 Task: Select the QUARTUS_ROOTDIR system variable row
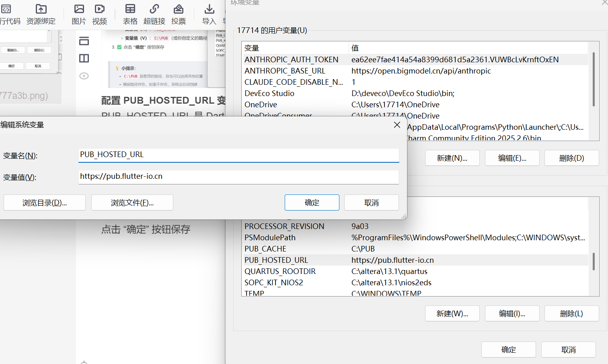(x=415, y=271)
